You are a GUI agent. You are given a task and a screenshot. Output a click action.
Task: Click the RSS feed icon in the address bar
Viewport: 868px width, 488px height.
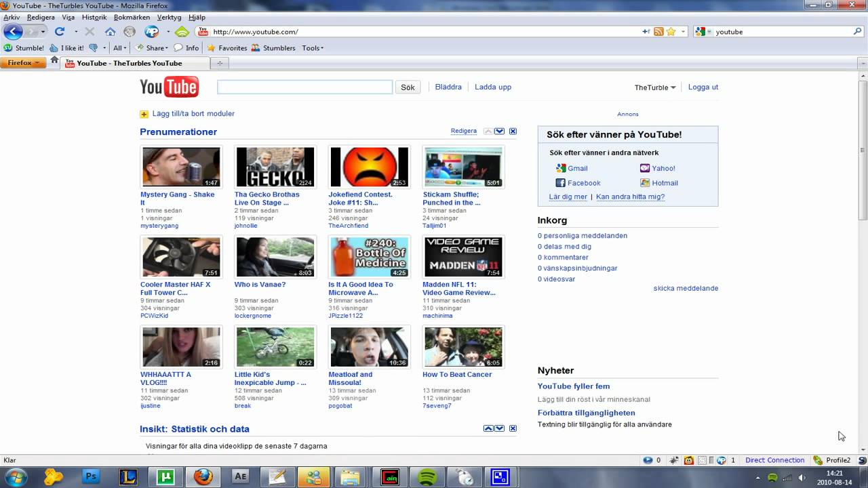658,32
